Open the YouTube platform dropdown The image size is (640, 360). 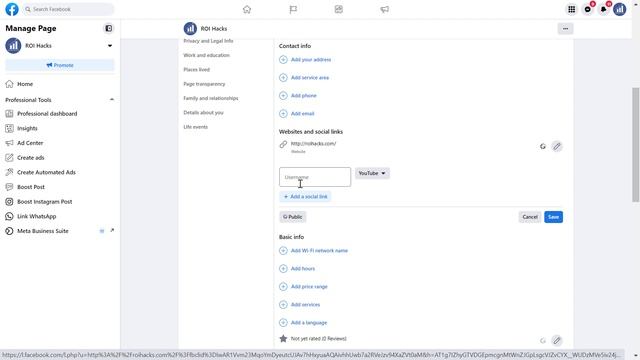pos(372,173)
